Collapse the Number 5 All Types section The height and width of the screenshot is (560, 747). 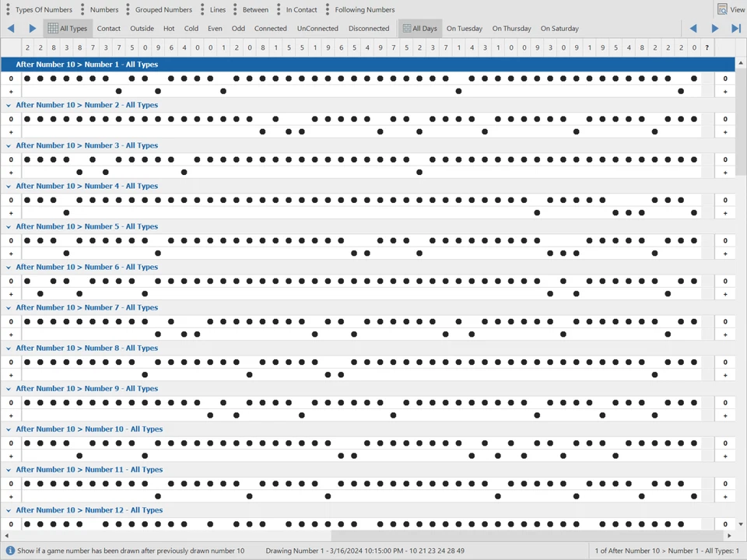pyautogui.click(x=8, y=226)
